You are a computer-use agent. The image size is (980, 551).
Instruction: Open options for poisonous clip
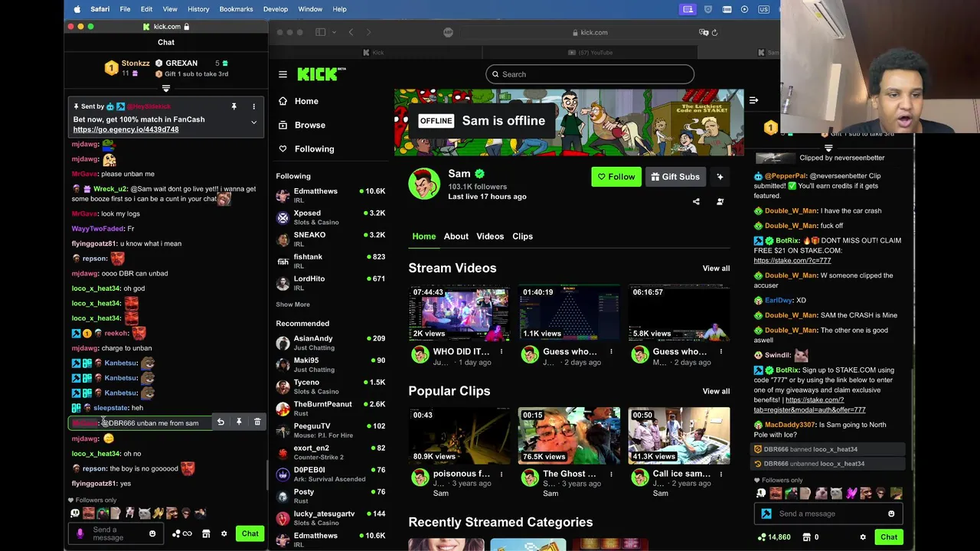(x=501, y=474)
